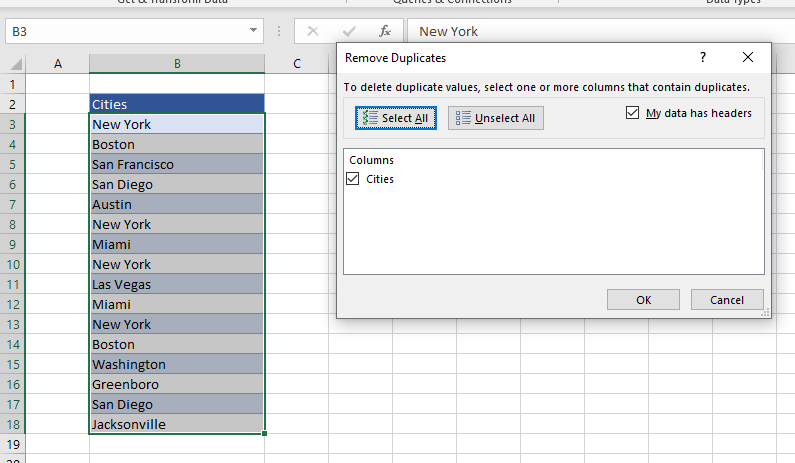Uncheck the Cities column checkbox
The height and width of the screenshot is (463, 795).
click(x=352, y=179)
